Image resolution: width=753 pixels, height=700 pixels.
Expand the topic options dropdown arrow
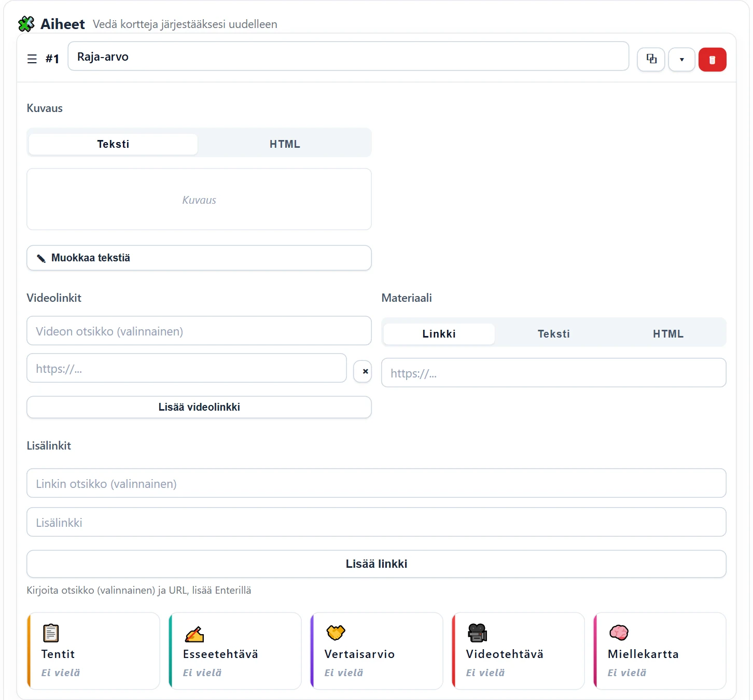click(681, 59)
